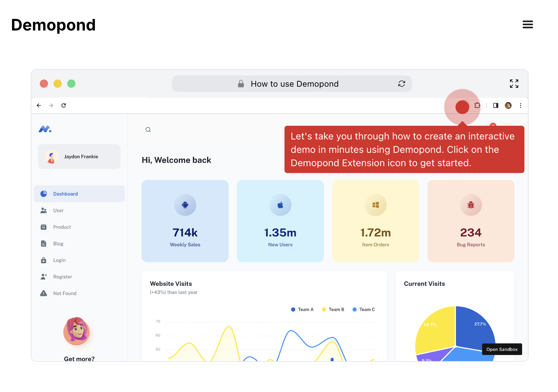The height and width of the screenshot is (392, 558).
Task: Click the refresh icon in the Demopond title bar
Action: (x=401, y=84)
